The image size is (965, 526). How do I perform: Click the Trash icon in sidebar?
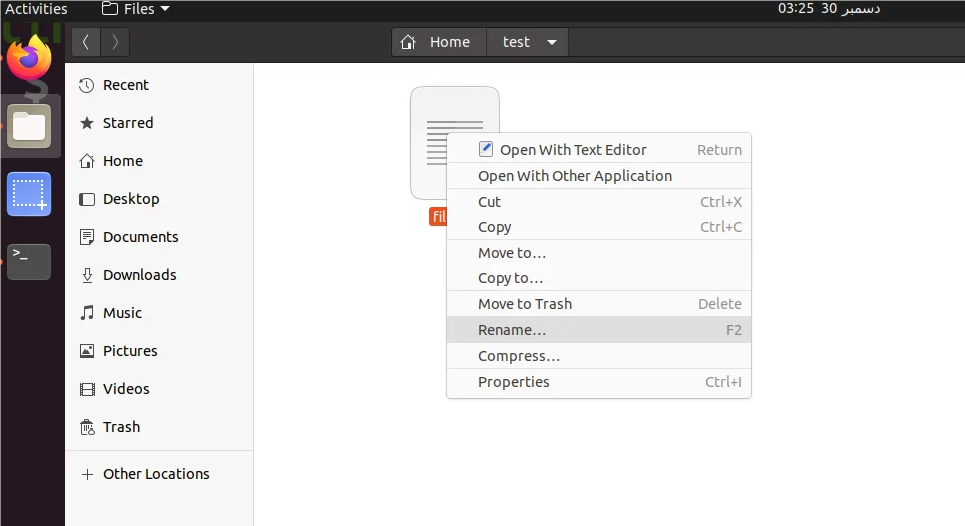(87, 427)
